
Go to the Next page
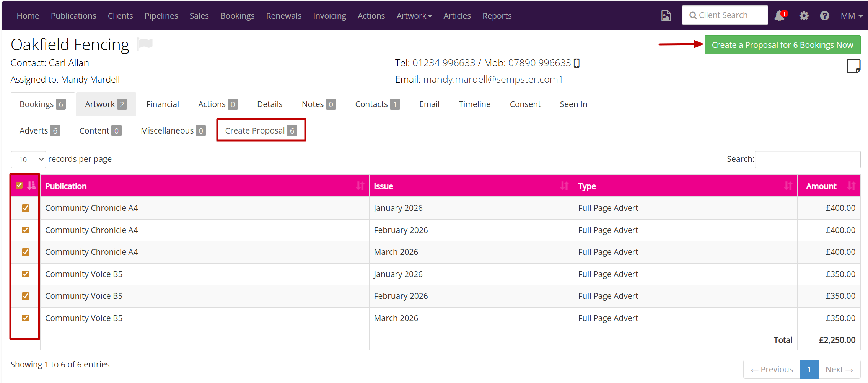pos(839,369)
